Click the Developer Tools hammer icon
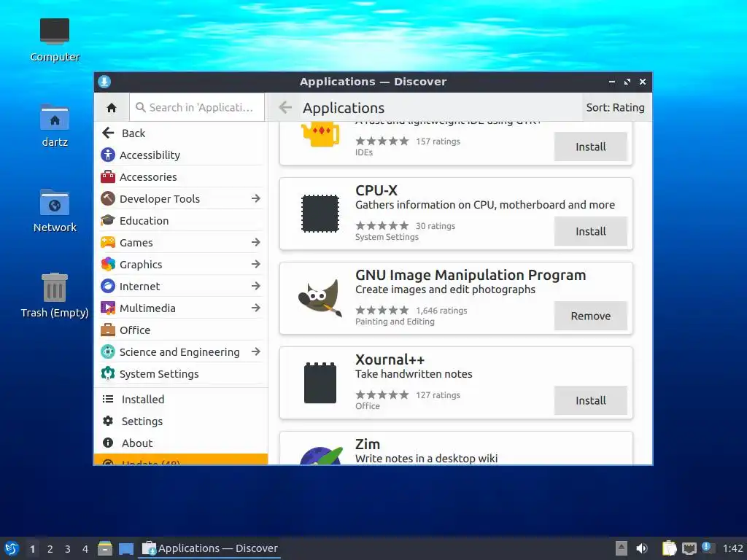The width and height of the screenshot is (747, 560). 108,198
